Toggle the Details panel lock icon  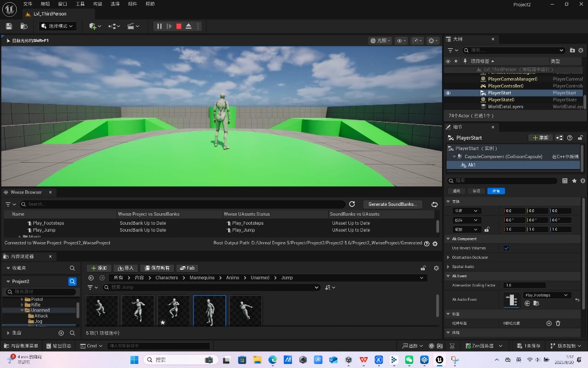(x=580, y=137)
